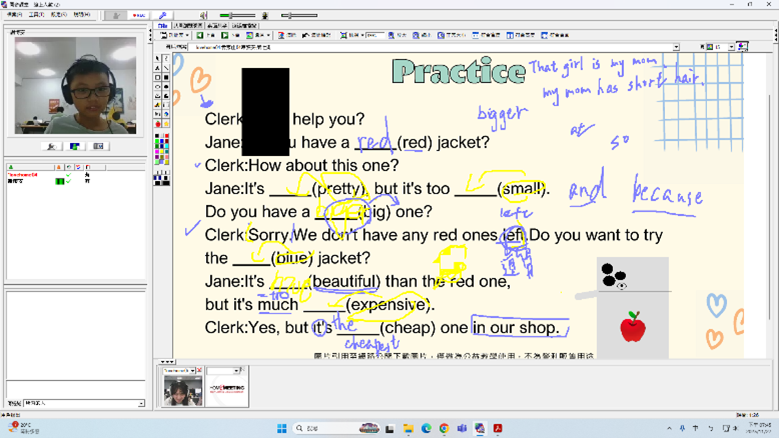The width and height of the screenshot is (779, 438).
Task: Mute the speaker icon beside volume slider
Action: click(x=204, y=16)
